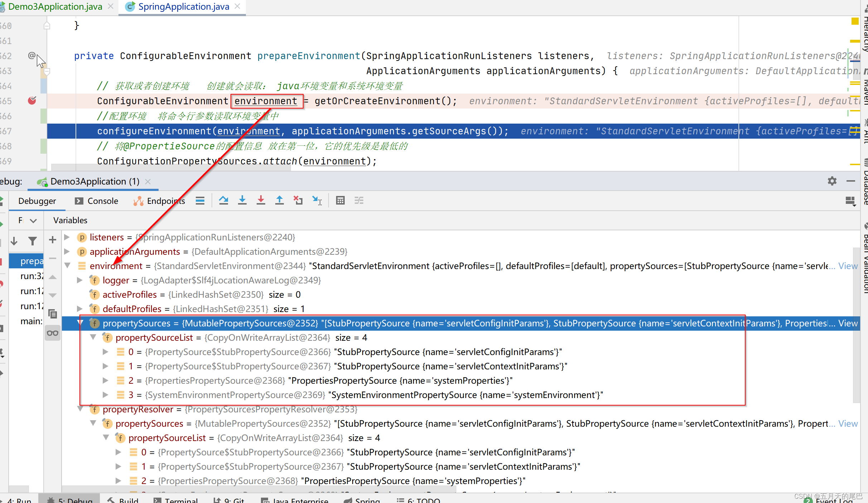Click the View link on the propertySources row
This screenshot has height=503, width=868.
(x=848, y=323)
